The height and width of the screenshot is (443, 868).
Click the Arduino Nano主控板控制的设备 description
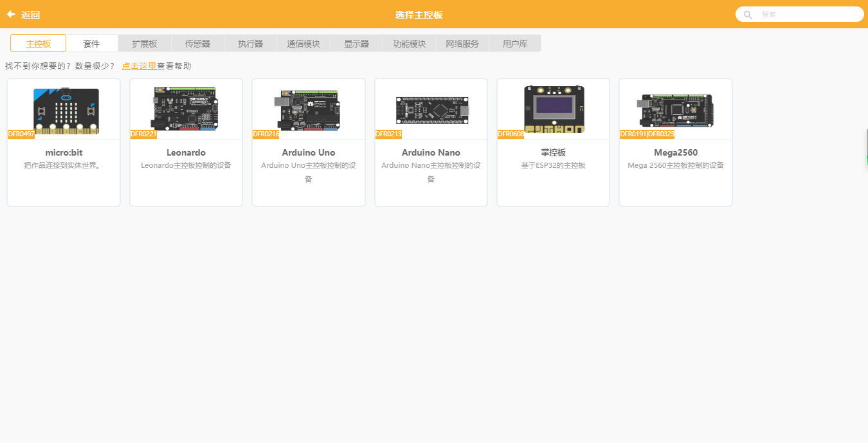[431, 172]
